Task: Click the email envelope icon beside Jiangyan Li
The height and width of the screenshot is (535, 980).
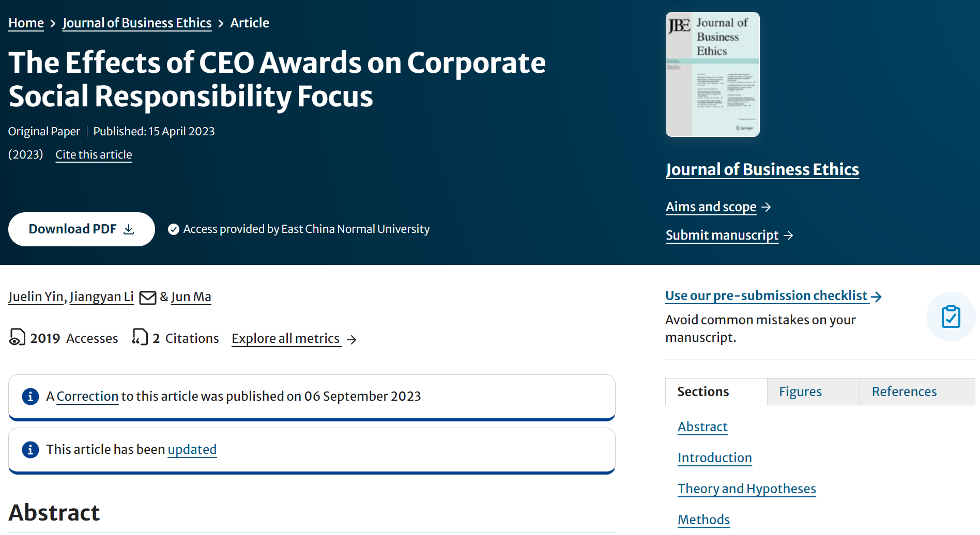Action: click(147, 297)
